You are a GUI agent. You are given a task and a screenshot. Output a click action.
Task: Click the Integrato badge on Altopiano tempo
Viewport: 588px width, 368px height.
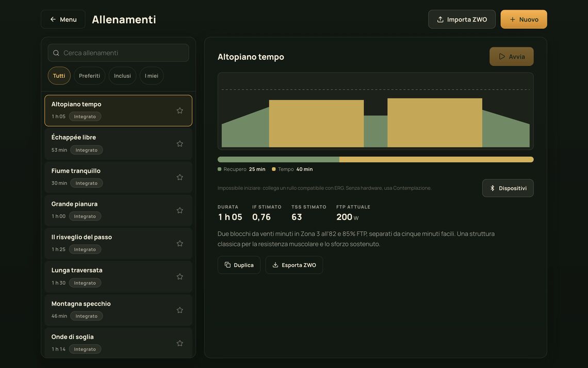pos(85,117)
